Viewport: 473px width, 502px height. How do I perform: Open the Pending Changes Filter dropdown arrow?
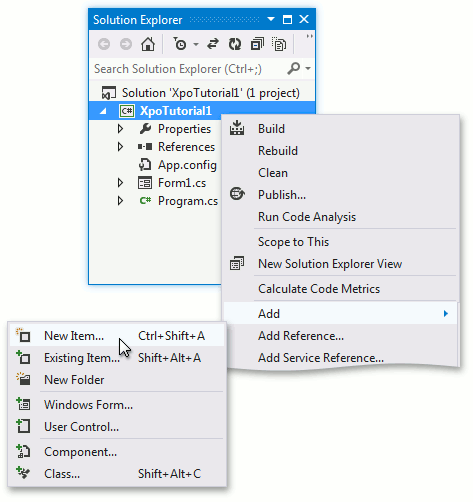196,44
